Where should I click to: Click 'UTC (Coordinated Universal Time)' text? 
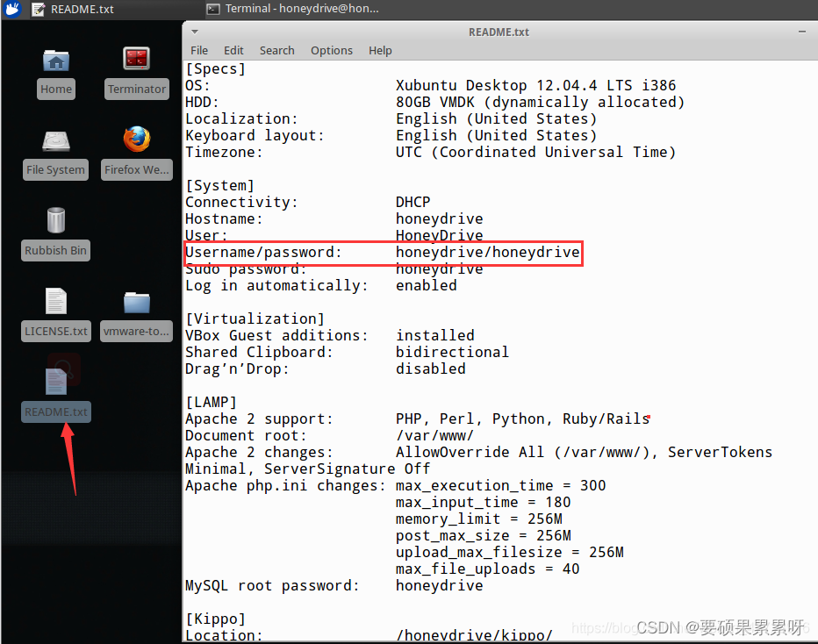tap(535, 153)
